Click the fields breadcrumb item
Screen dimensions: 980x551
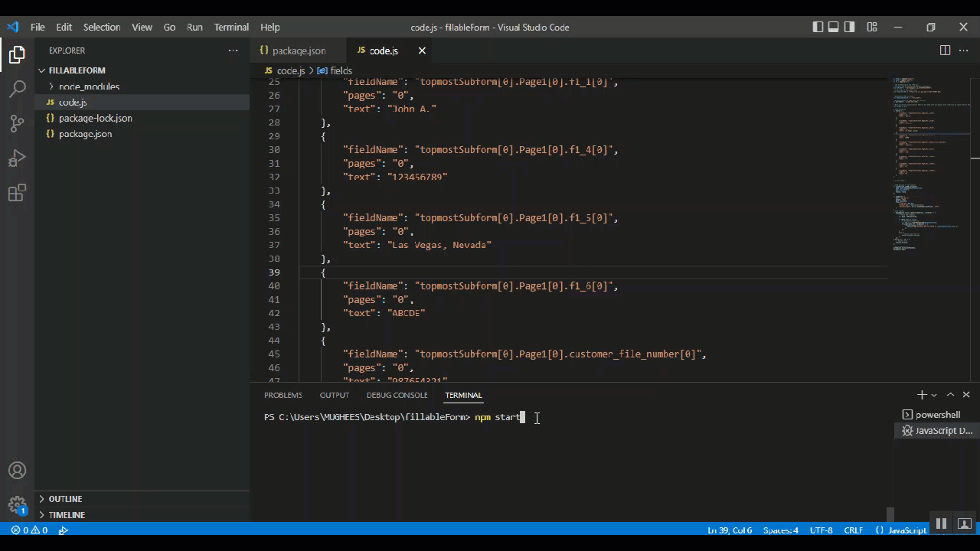[x=335, y=70]
